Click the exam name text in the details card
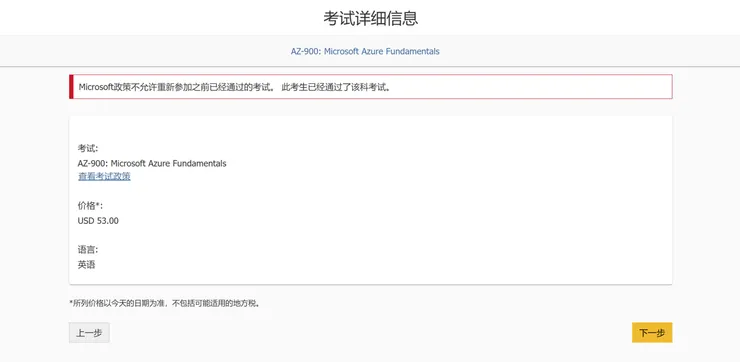This screenshot has height=362, width=740. coord(152,164)
